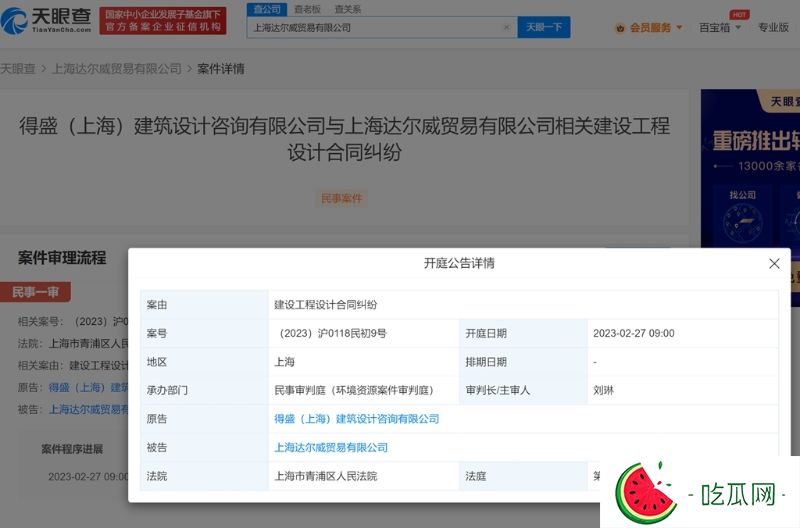The height and width of the screenshot is (528, 800).
Task: Click the 案件程序进展 heading
Action: pos(72,449)
